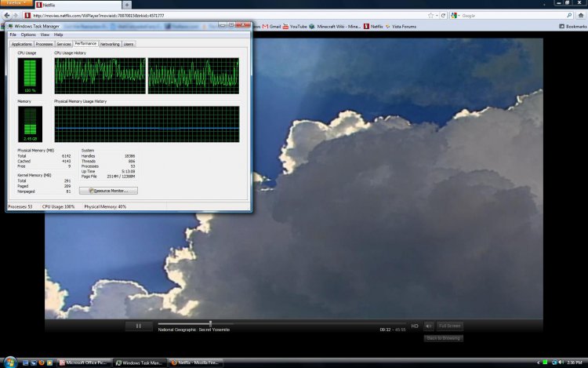The width and height of the screenshot is (588, 368).
Task: Open a new Firefox tab with plus button
Action: click(127, 5)
